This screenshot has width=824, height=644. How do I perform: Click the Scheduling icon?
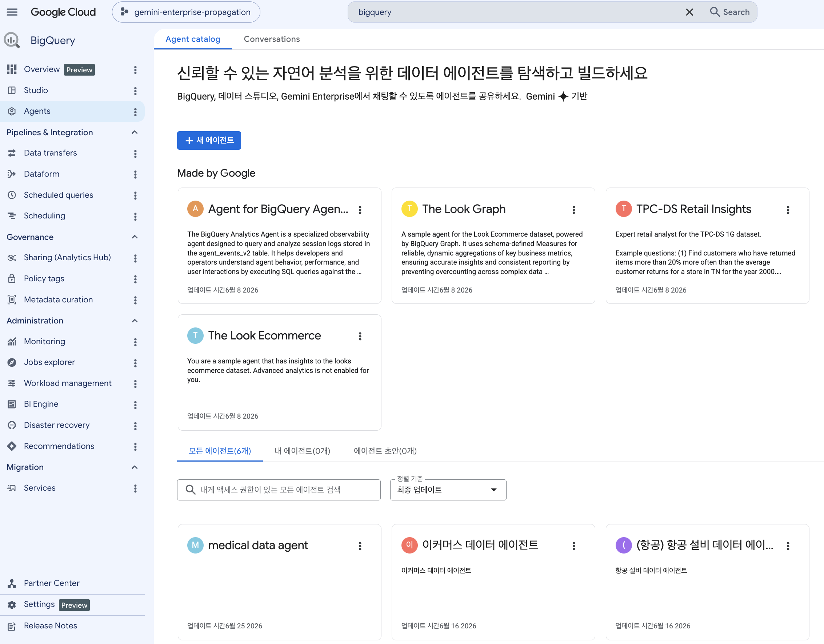pos(12,216)
